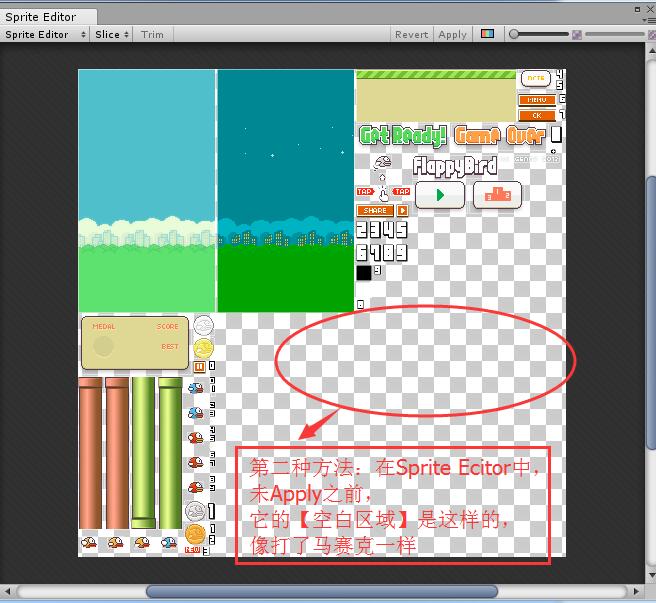This screenshot has height=603, width=656.
Task: Select the orange OK button sprite
Action: tap(537, 115)
